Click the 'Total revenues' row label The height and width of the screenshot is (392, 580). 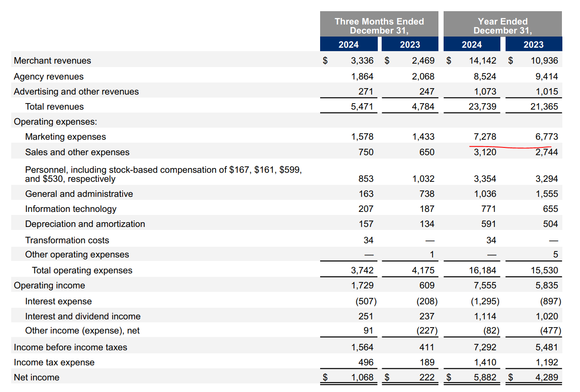pos(54,107)
